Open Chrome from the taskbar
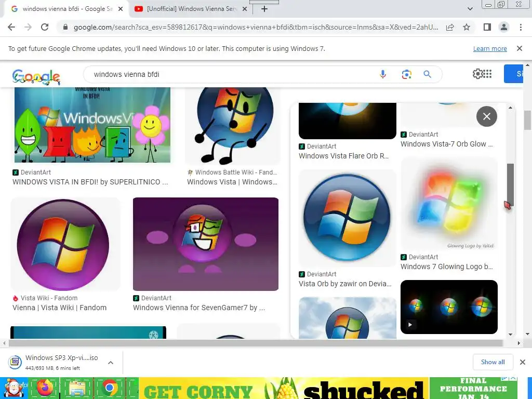The width and height of the screenshot is (532, 399). point(109,388)
